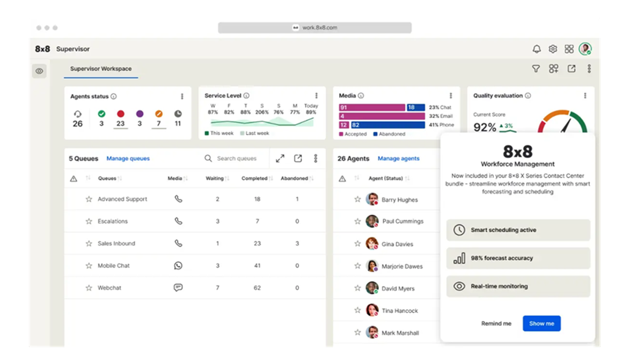Select the Supervisor Workspace tab
The height and width of the screenshot is (362, 644).
101,69
